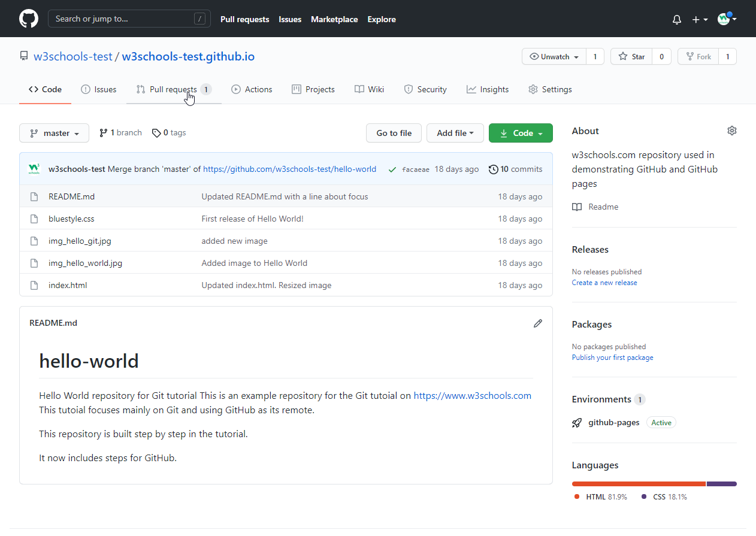This screenshot has width=756, height=536.
Task: Switch to the Code tab
Action: pyautogui.click(x=45, y=89)
